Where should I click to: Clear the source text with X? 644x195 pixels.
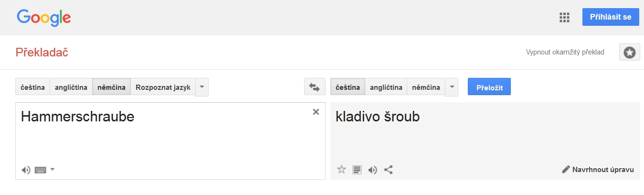click(316, 112)
